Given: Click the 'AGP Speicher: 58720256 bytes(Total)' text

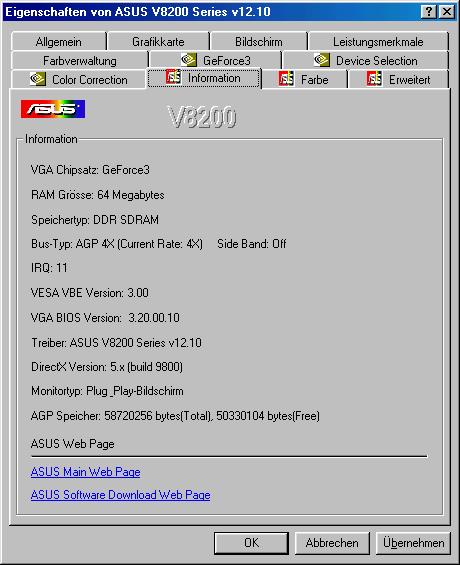Looking at the screenshot, I should click(121, 416).
